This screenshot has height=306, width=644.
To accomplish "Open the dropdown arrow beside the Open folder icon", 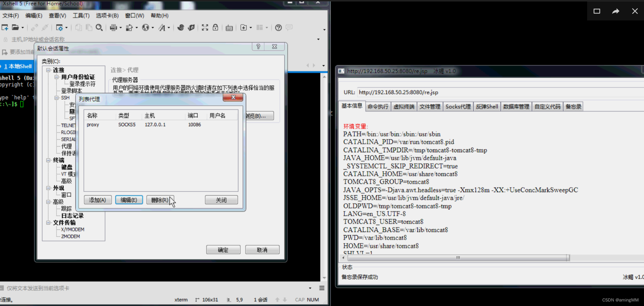I will pos(23,28).
